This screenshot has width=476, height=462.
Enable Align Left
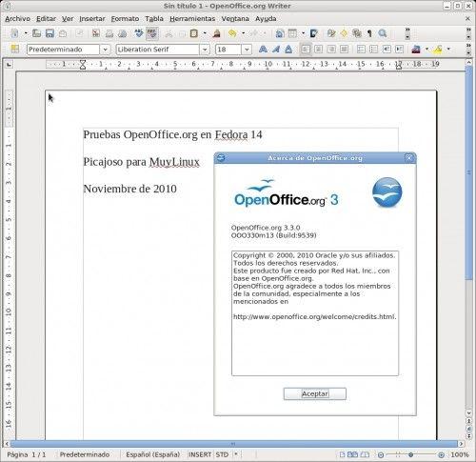(306, 50)
